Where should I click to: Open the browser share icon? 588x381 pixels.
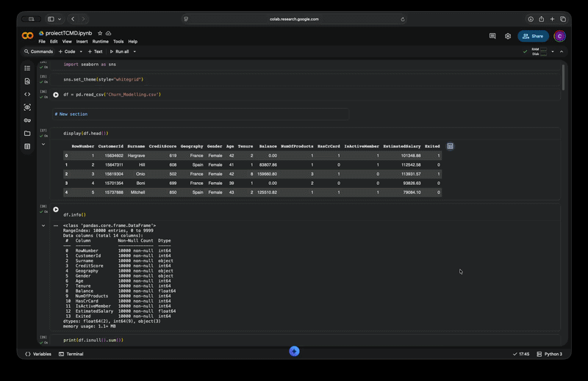pos(542,19)
